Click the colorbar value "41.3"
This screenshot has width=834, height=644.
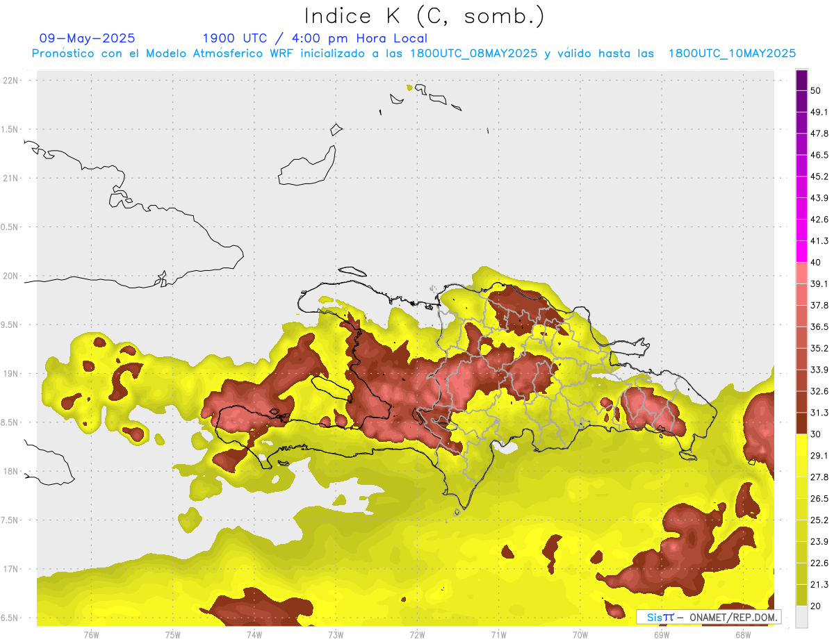[819, 241]
